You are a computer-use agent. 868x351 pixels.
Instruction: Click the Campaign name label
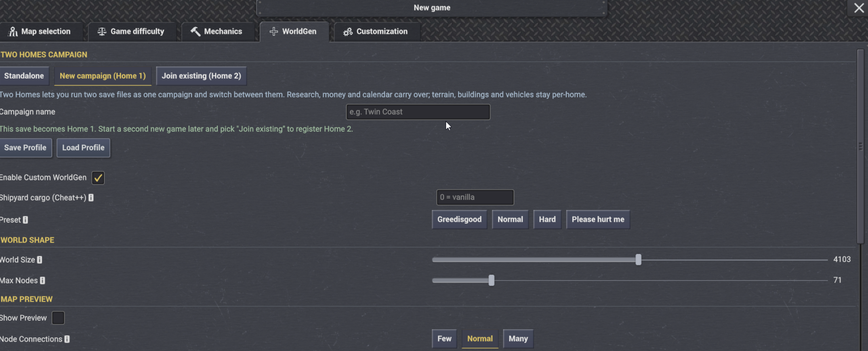point(27,112)
